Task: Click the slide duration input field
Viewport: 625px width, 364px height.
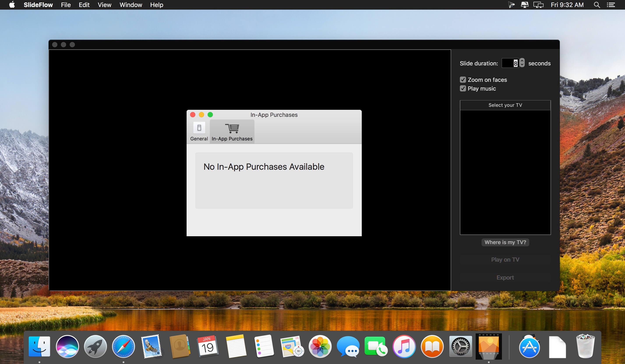Action: click(510, 63)
